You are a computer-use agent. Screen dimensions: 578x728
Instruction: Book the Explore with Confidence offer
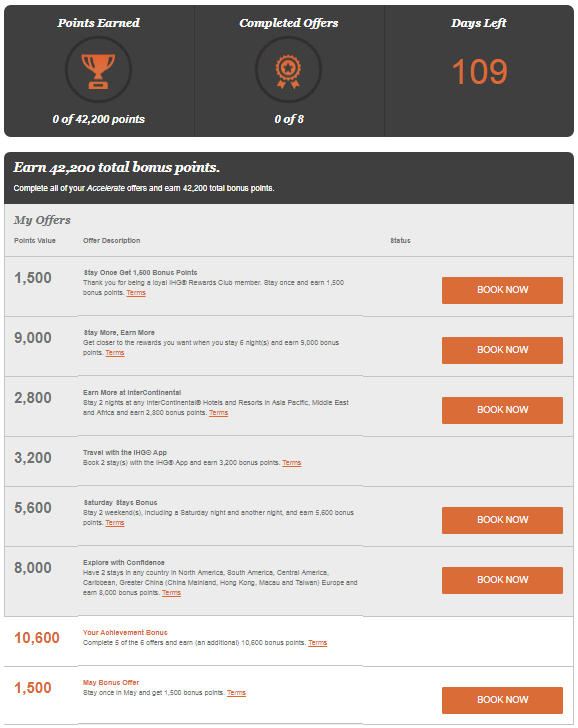tap(502, 580)
